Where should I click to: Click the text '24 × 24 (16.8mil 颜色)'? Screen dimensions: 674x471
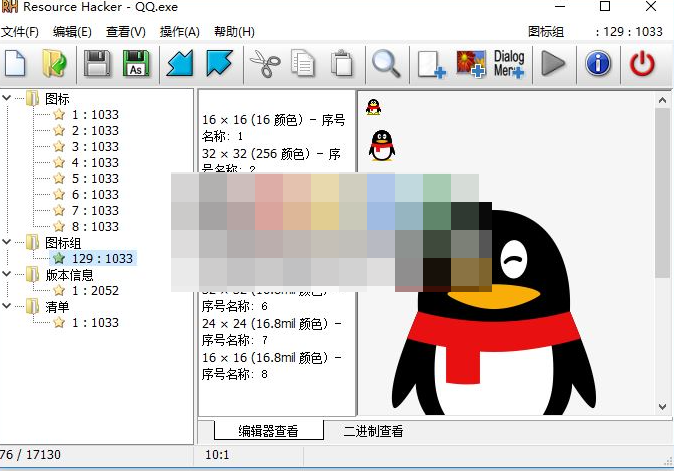(x=265, y=323)
